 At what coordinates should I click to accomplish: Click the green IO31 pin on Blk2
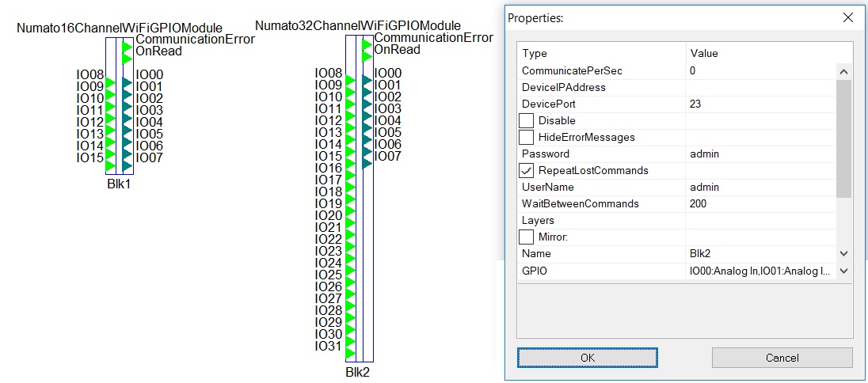coord(350,353)
